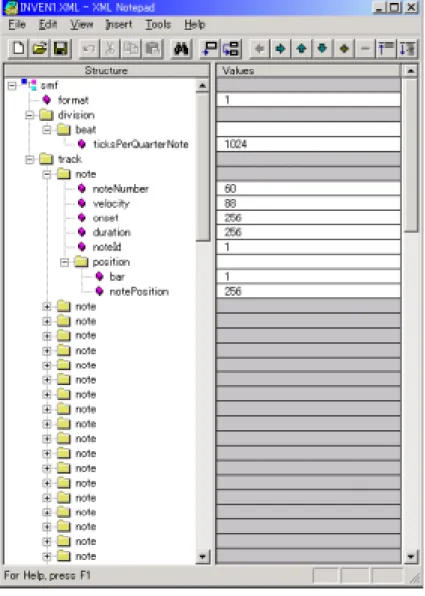Click the Structure pane scrollbar thumb

pyautogui.click(x=203, y=167)
